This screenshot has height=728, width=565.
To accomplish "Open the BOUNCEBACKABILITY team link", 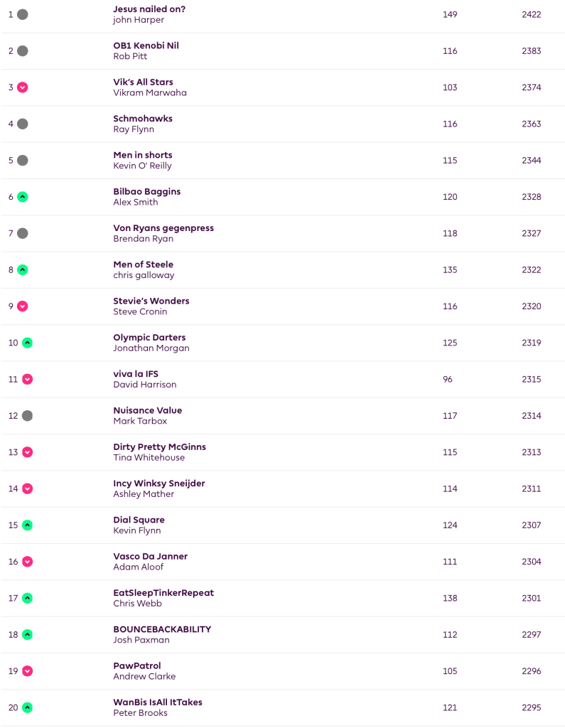I will tap(162, 629).
